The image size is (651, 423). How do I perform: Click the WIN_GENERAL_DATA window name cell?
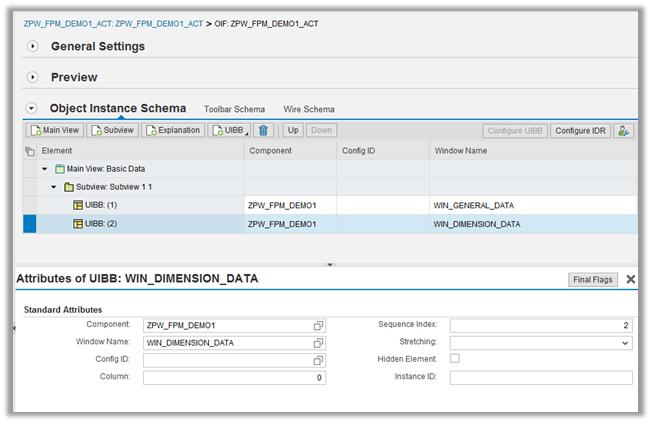pyautogui.click(x=533, y=205)
